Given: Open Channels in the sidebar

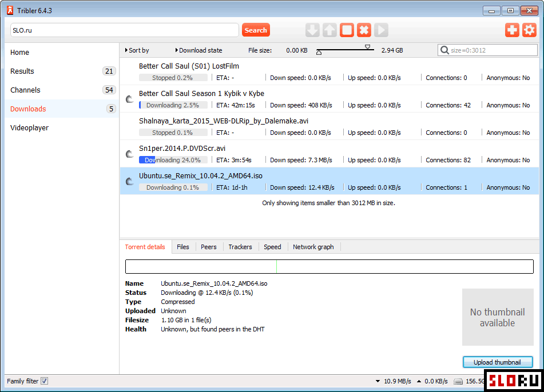Looking at the screenshot, I should tap(62, 90).
